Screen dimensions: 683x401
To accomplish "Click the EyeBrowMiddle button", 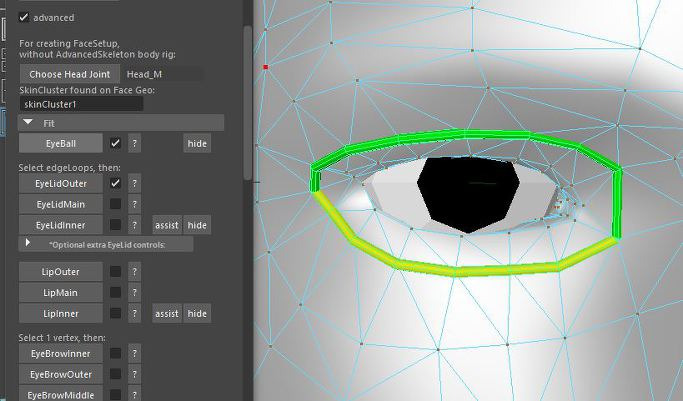I will click(61, 394).
